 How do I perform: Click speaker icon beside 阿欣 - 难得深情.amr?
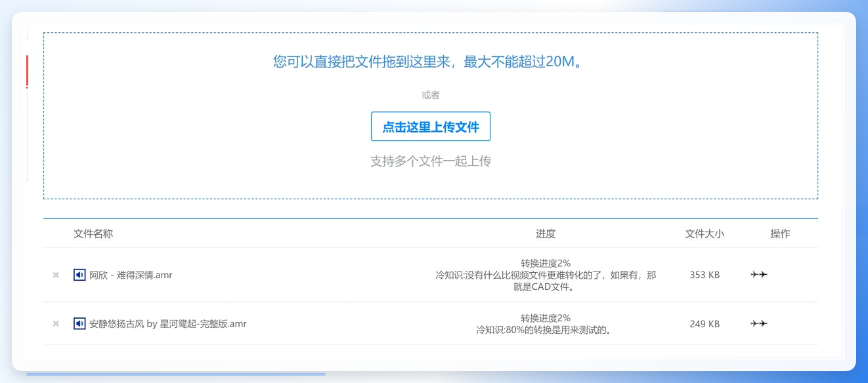tap(79, 275)
